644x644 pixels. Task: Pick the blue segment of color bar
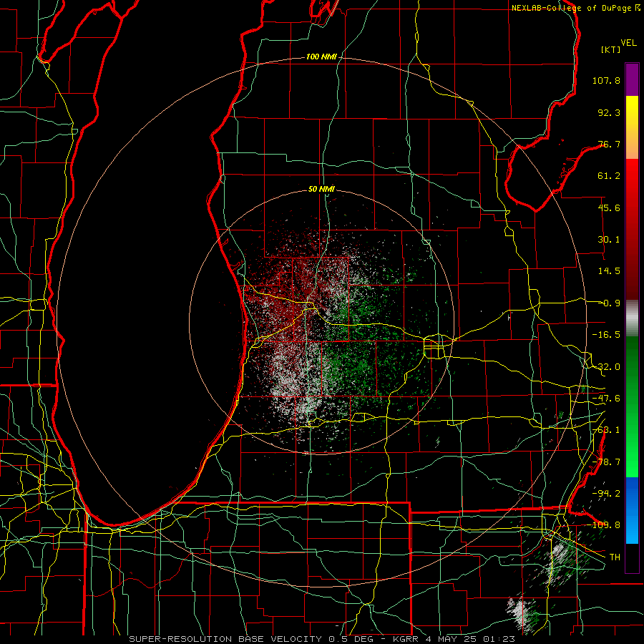[632, 510]
